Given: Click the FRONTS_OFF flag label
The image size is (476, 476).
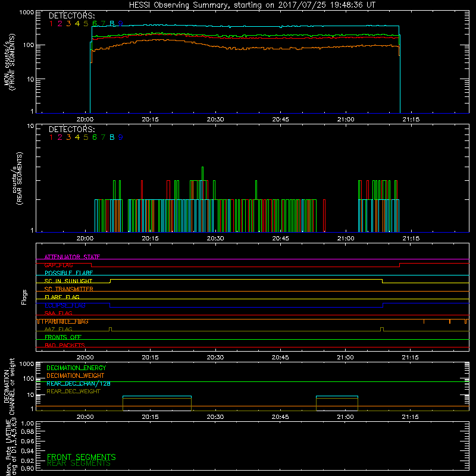Looking at the screenshot, I should click(63, 337).
